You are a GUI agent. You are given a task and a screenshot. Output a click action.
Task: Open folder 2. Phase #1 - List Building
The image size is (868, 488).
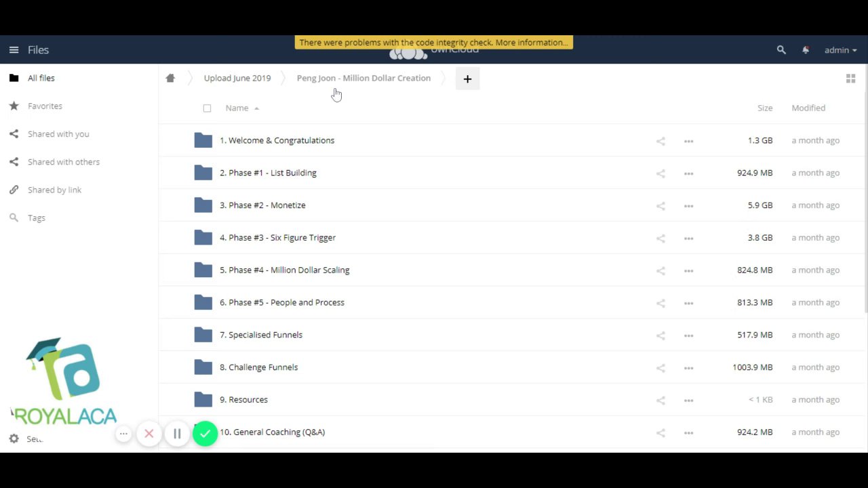click(268, 173)
